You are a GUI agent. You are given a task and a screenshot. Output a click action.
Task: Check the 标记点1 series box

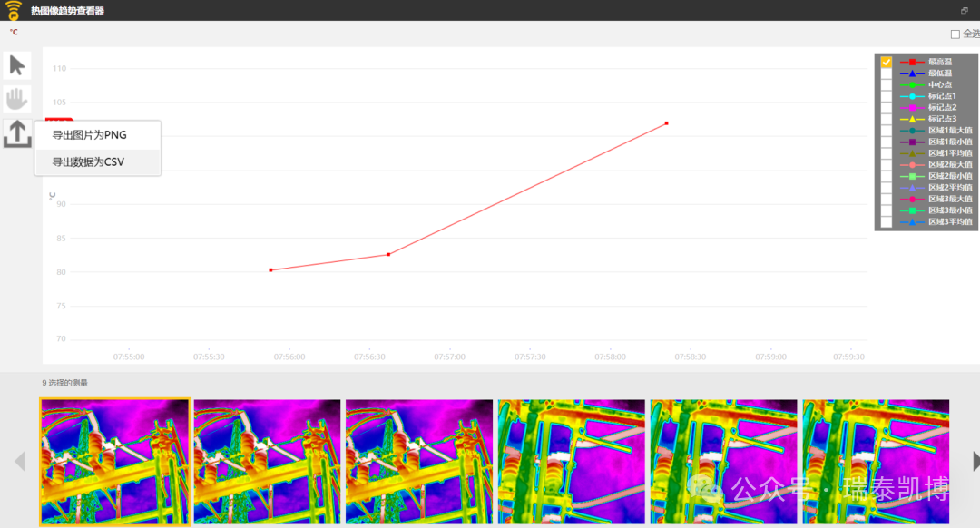coord(887,96)
